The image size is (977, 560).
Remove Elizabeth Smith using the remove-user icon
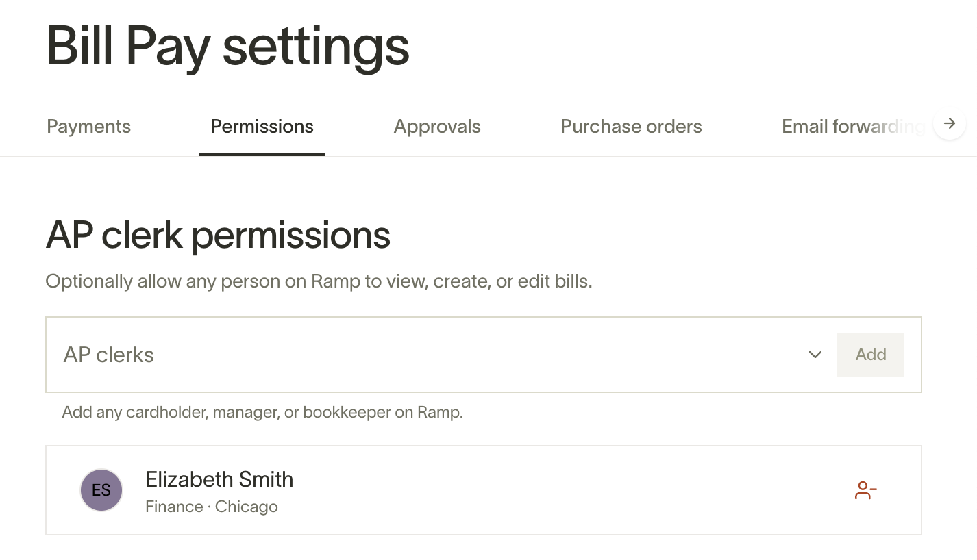866,490
